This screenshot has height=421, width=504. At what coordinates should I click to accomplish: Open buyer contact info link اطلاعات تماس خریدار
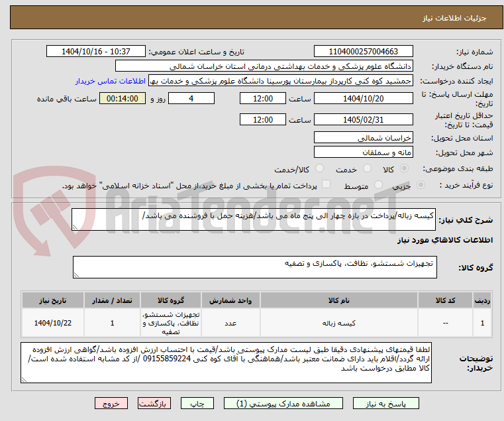coord(111,81)
